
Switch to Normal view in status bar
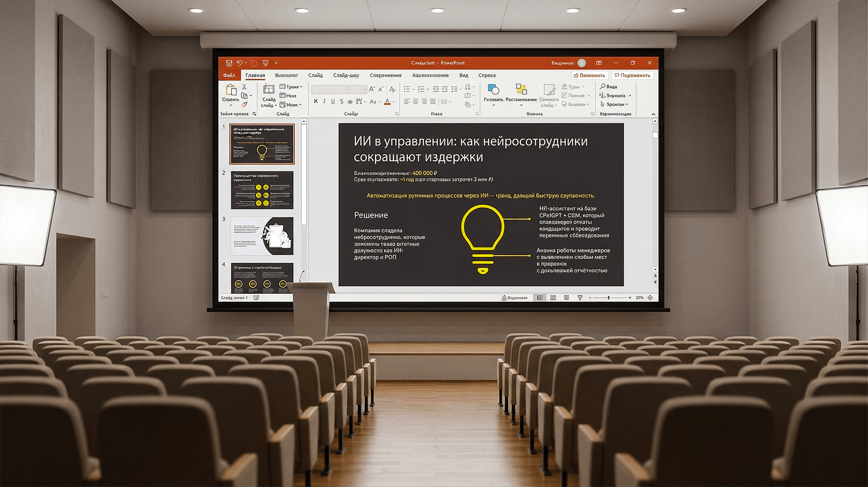540,298
